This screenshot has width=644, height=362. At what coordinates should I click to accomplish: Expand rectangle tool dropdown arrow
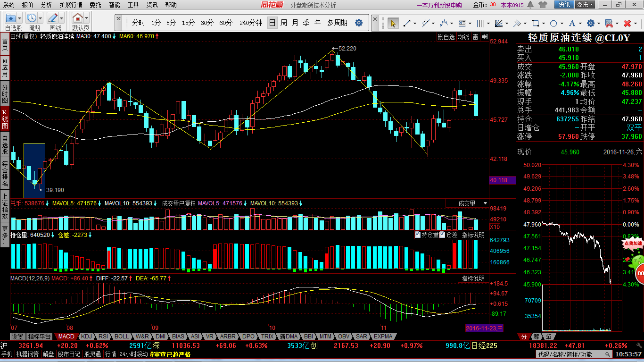[x=543, y=23]
